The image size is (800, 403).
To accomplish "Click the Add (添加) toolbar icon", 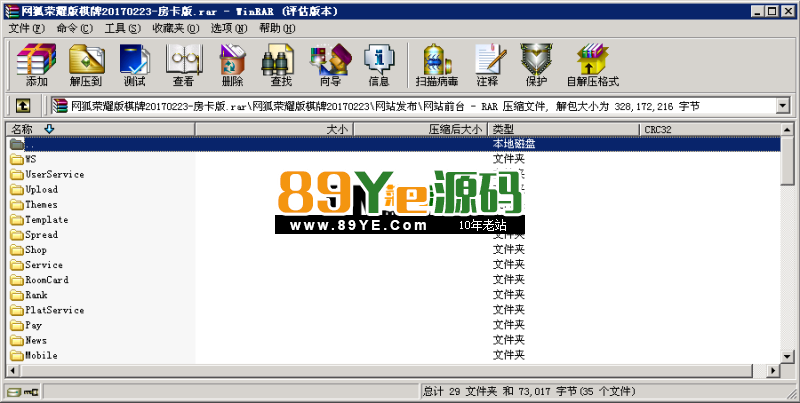I will pos(36,65).
